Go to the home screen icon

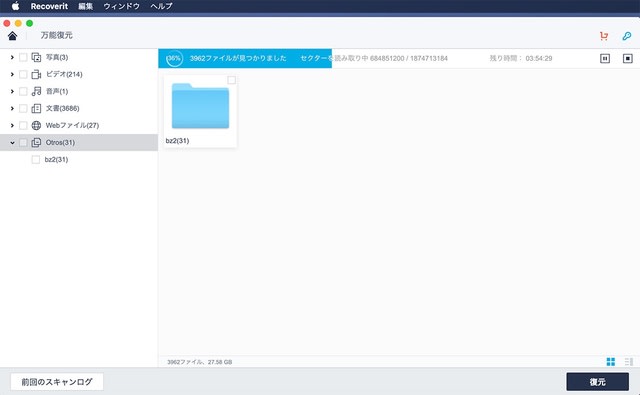(x=12, y=36)
